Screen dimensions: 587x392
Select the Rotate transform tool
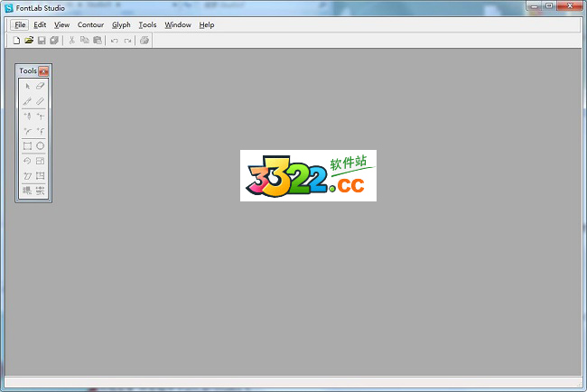coord(27,161)
